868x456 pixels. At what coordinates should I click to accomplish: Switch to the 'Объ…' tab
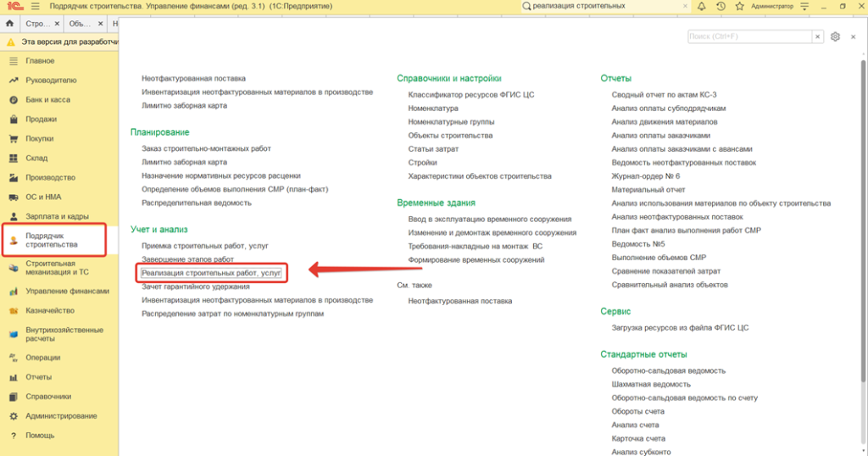[80, 25]
